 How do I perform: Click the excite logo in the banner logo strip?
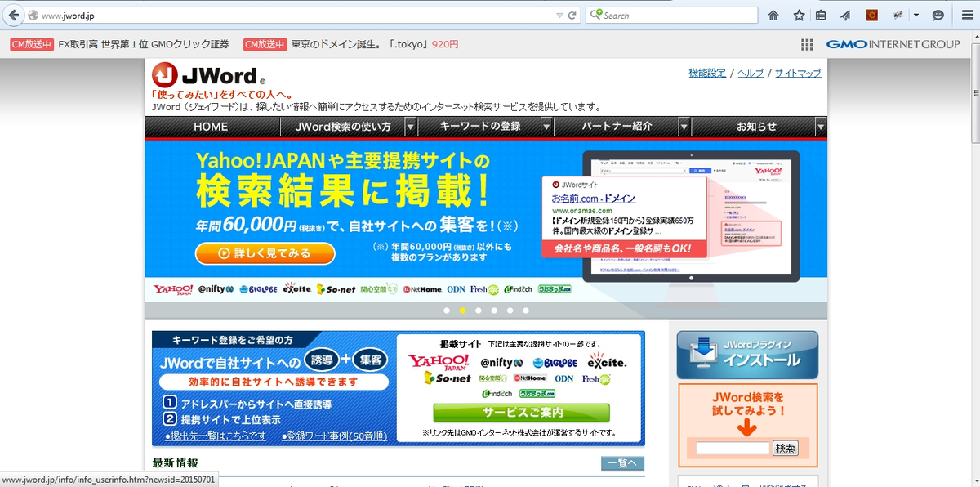coord(297,289)
